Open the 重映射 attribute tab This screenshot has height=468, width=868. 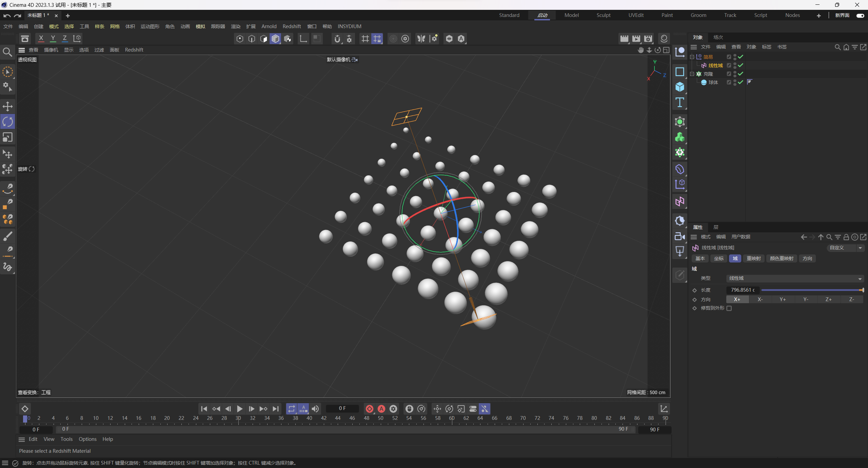coord(754,258)
